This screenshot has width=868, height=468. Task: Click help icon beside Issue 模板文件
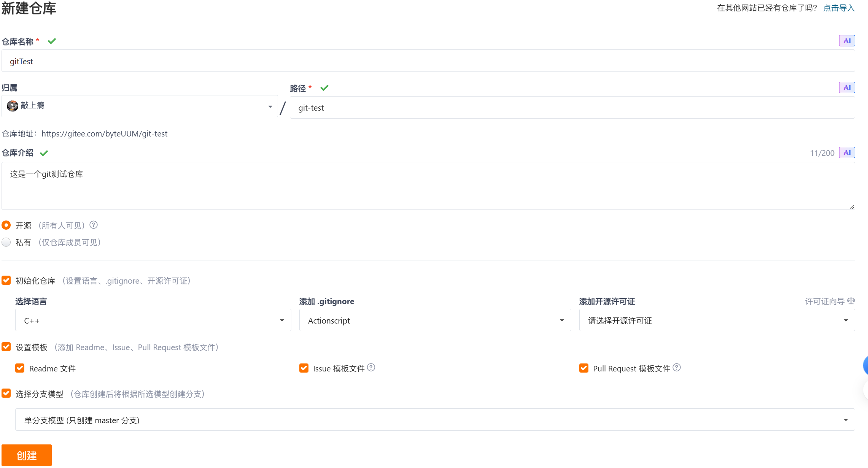click(371, 368)
